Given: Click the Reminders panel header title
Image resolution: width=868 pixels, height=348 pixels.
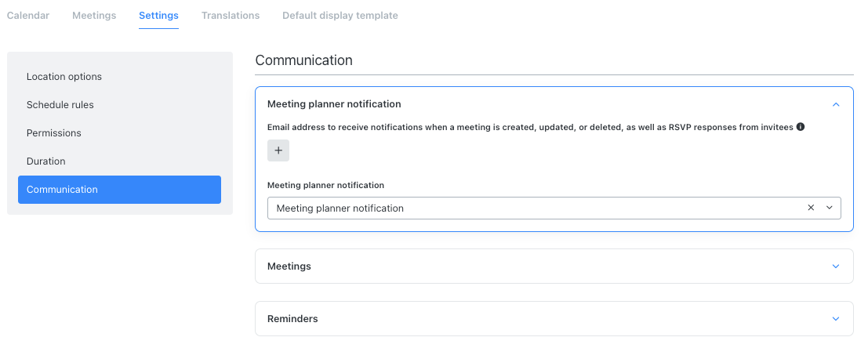Looking at the screenshot, I should (x=292, y=319).
